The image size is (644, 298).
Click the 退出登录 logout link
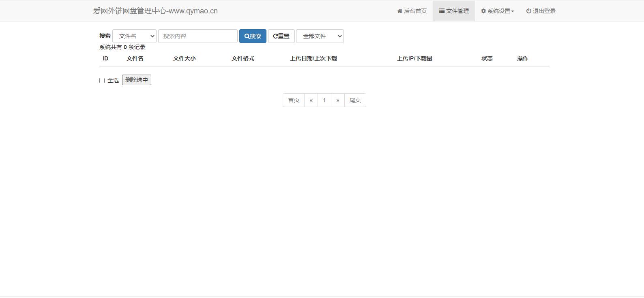point(544,11)
